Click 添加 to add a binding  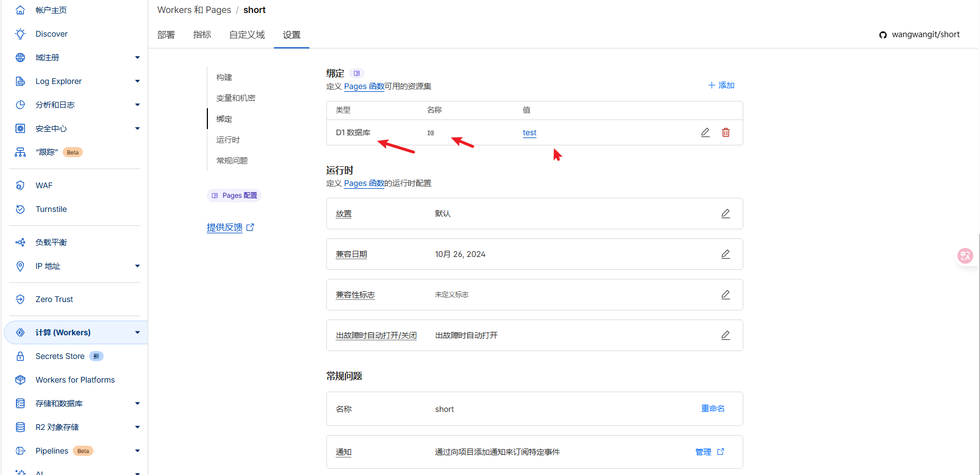(x=721, y=85)
